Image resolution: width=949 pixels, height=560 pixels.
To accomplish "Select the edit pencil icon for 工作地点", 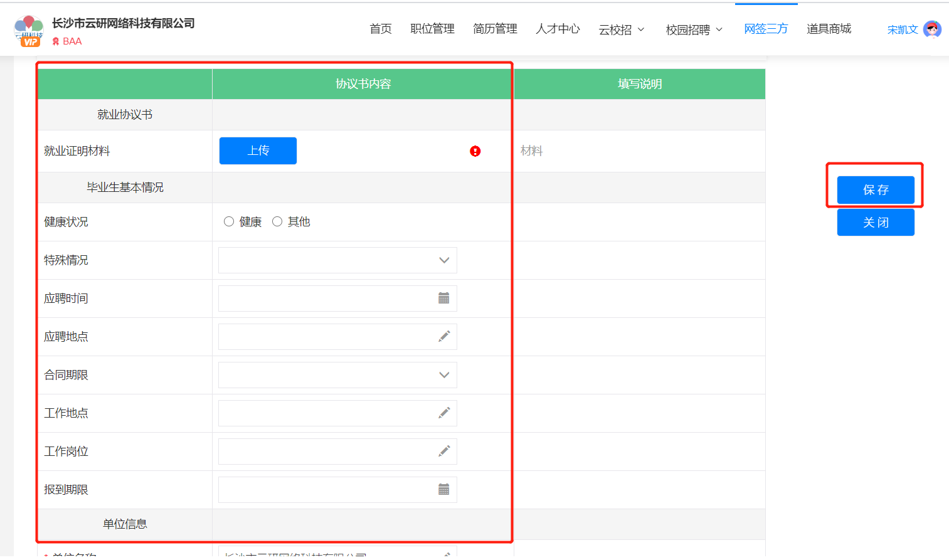I will [x=444, y=413].
